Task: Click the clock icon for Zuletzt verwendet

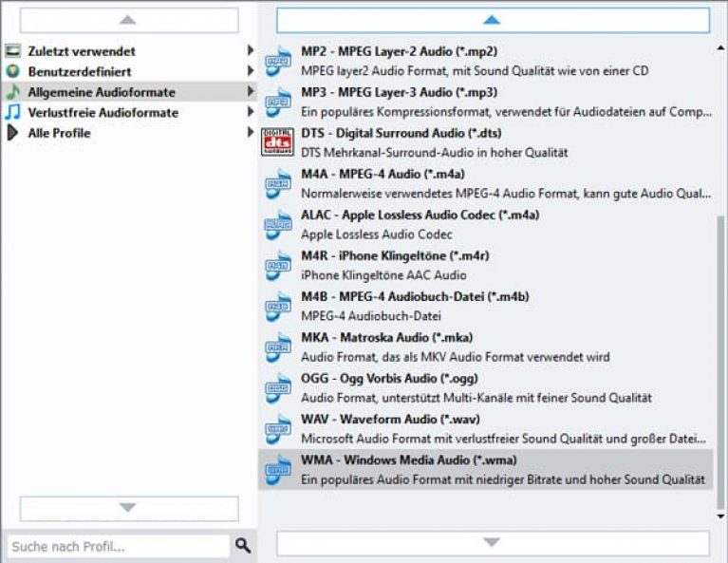Action: (x=12, y=51)
